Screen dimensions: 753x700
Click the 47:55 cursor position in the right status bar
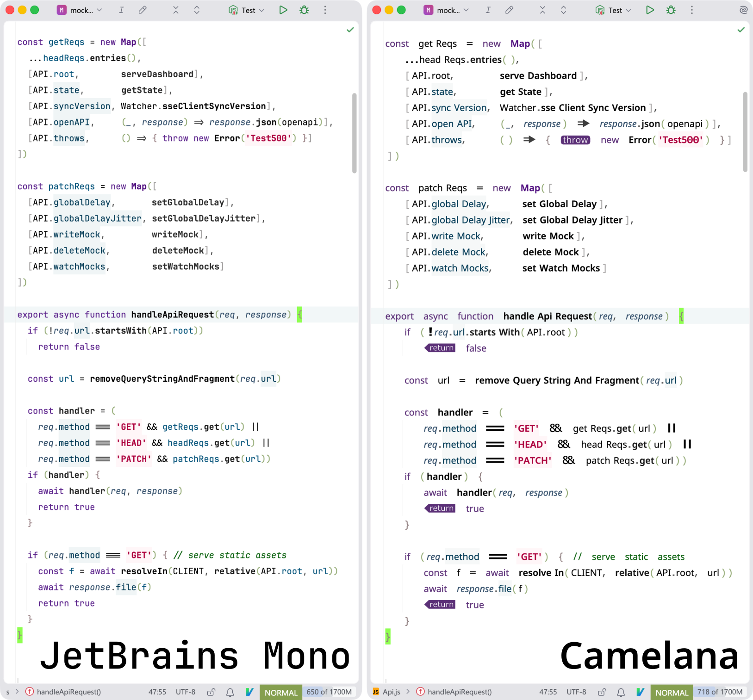(548, 692)
